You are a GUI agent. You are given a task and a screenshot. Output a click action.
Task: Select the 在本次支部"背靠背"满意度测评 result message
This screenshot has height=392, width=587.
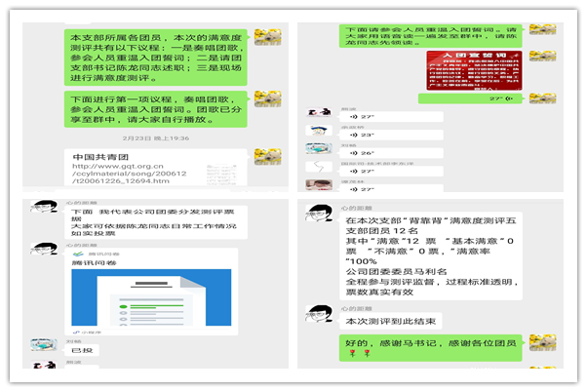click(x=431, y=256)
